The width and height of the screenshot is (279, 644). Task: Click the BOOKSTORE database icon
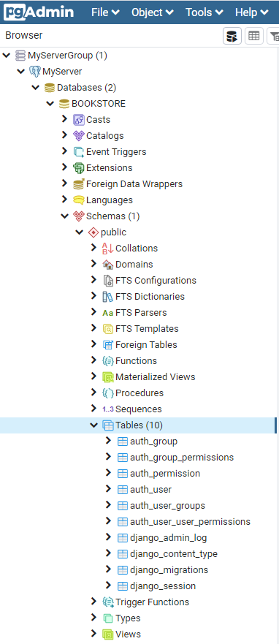pyautogui.click(x=64, y=104)
